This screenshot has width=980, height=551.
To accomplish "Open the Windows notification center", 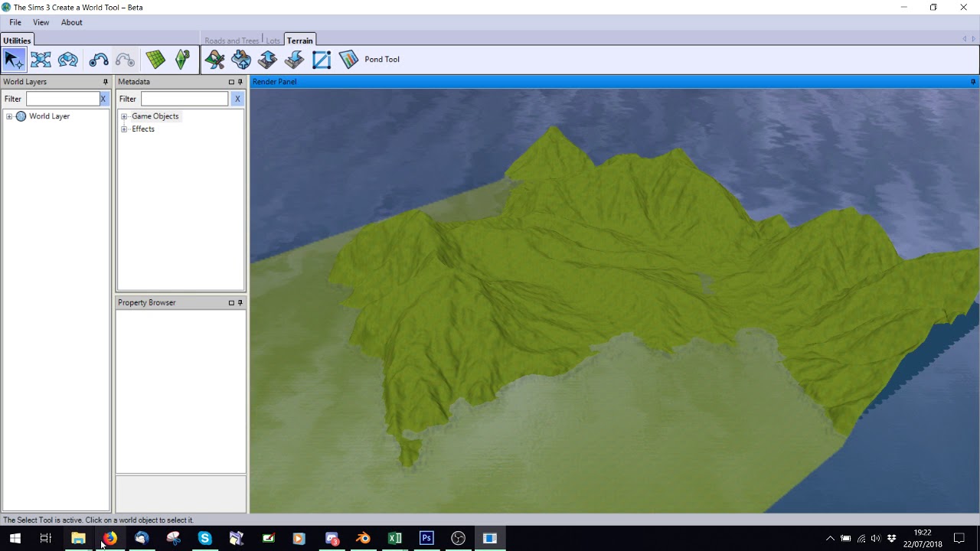I will click(x=959, y=539).
